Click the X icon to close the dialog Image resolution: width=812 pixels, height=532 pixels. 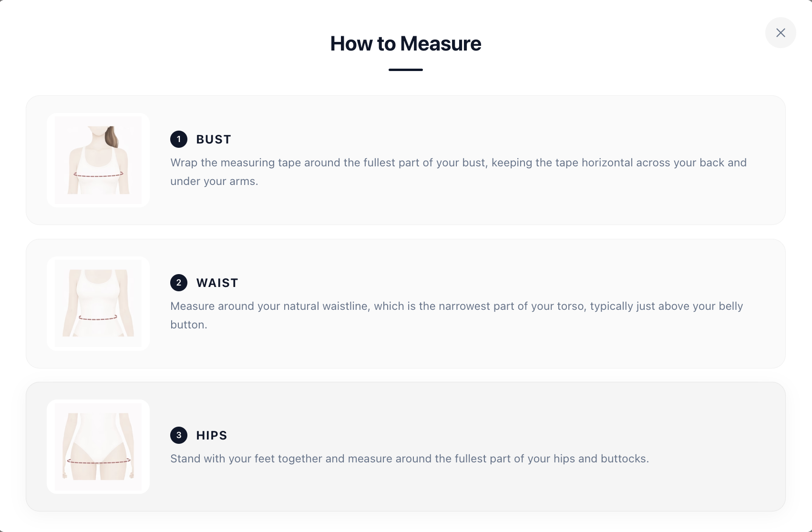tap(781, 32)
